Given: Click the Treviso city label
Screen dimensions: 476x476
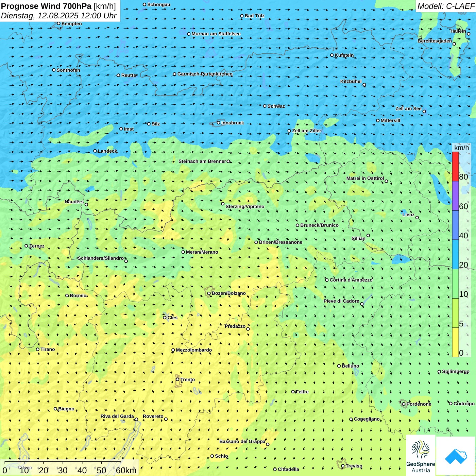Looking at the screenshot, I should (x=354, y=466).
